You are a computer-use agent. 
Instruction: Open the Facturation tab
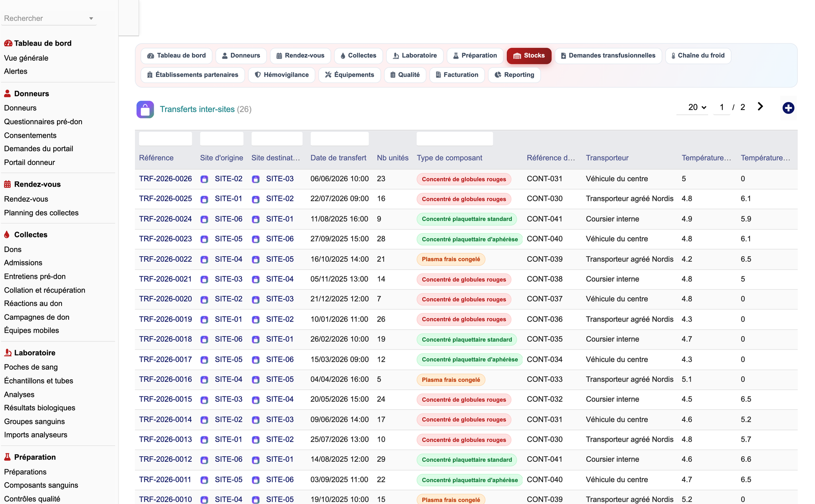point(457,75)
